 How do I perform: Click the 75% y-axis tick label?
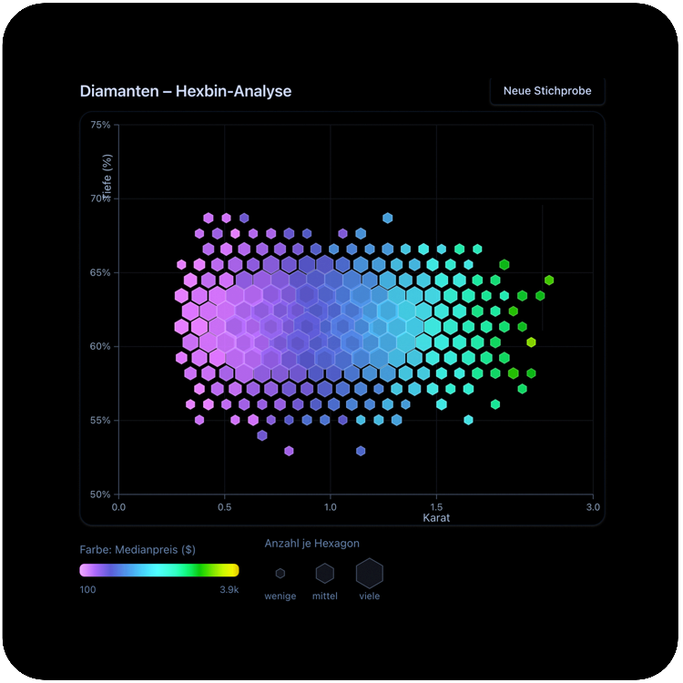click(100, 125)
